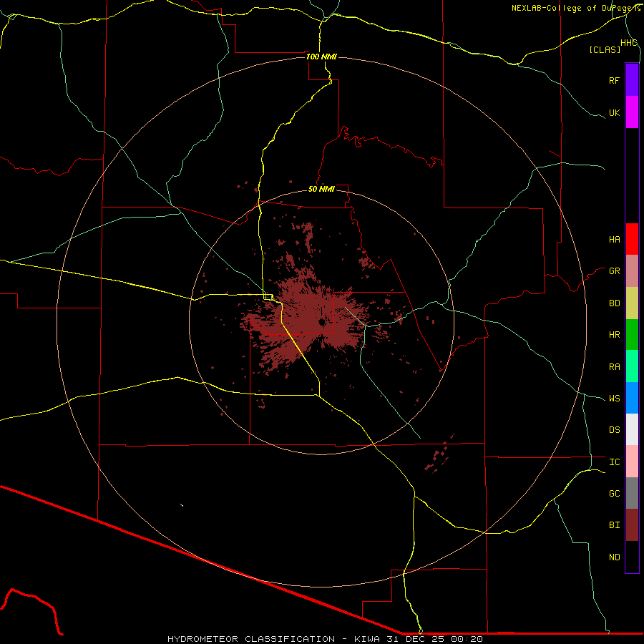Screen dimensions: 644x644
Task: Click the "RF" legend label
Action: (x=614, y=80)
